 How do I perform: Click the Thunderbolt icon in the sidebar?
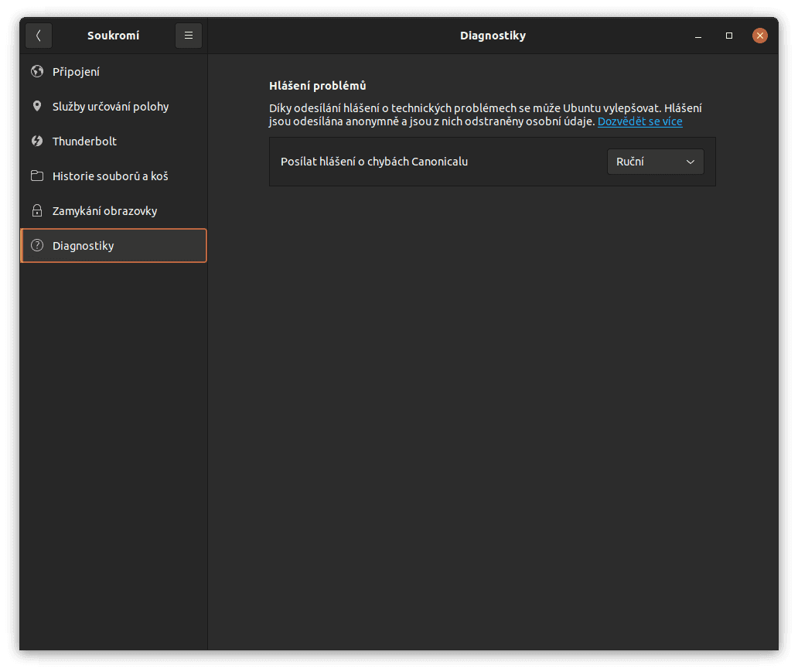pyautogui.click(x=36, y=141)
